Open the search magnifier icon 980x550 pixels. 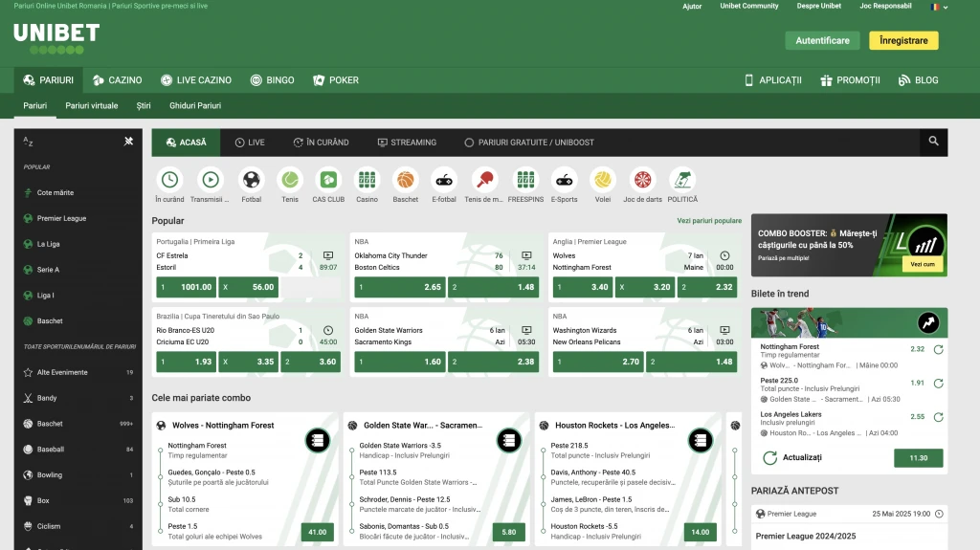tap(933, 142)
